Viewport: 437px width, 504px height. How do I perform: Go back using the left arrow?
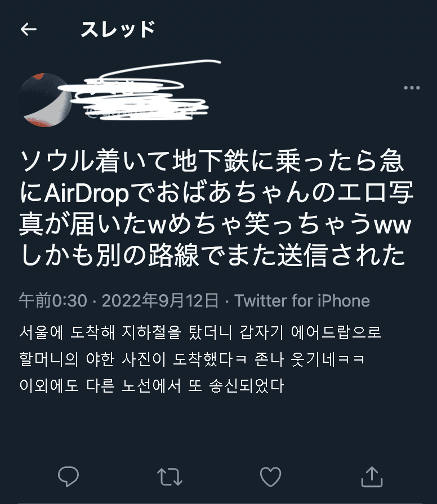coord(28,29)
